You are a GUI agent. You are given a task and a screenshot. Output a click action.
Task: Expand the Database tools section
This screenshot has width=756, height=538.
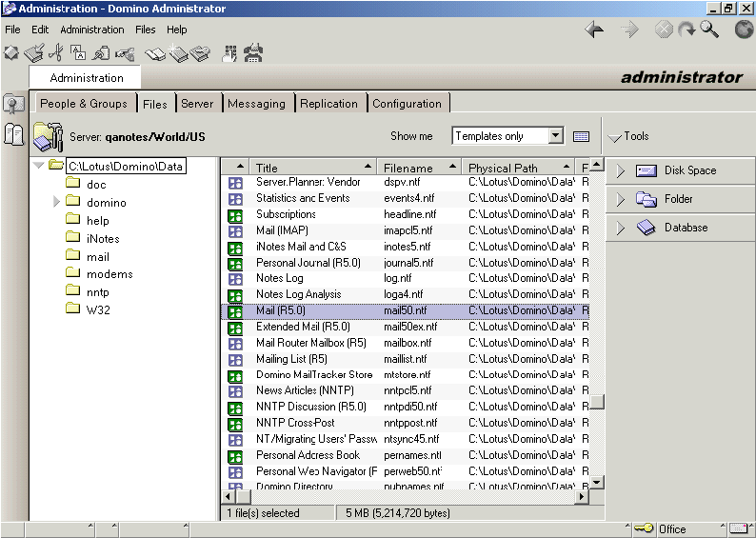(620, 229)
